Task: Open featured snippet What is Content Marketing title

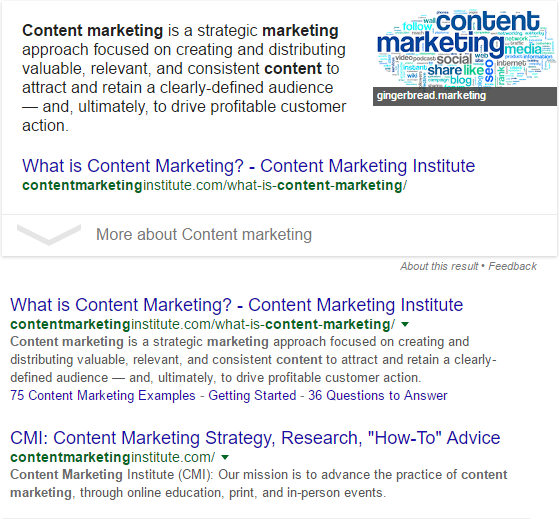Action: click(x=248, y=166)
